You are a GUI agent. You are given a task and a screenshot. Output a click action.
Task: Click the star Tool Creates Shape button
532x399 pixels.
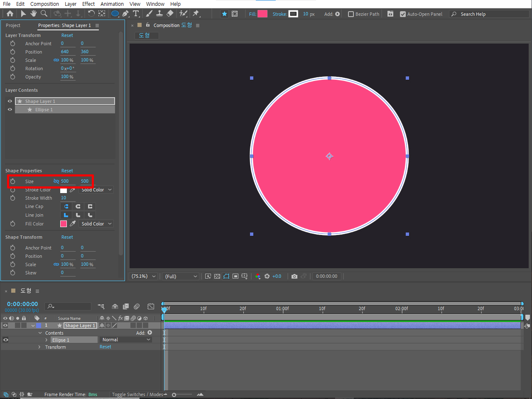[x=224, y=14]
